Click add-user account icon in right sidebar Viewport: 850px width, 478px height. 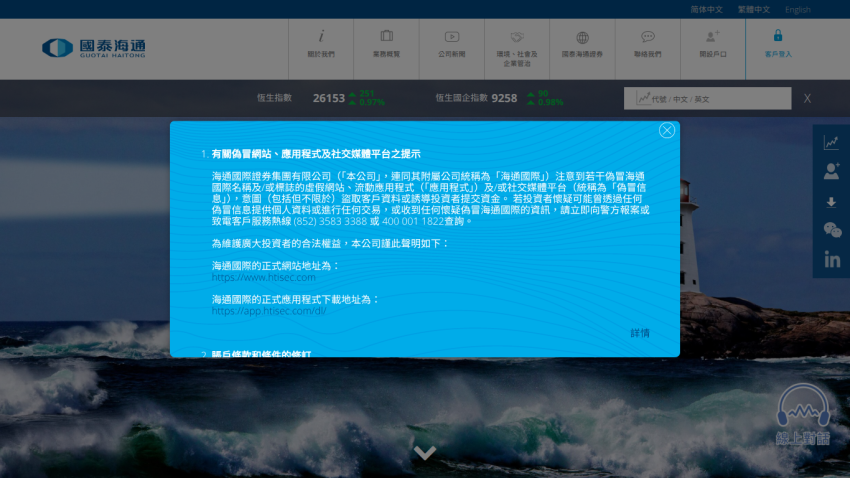pyautogui.click(x=831, y=171)
